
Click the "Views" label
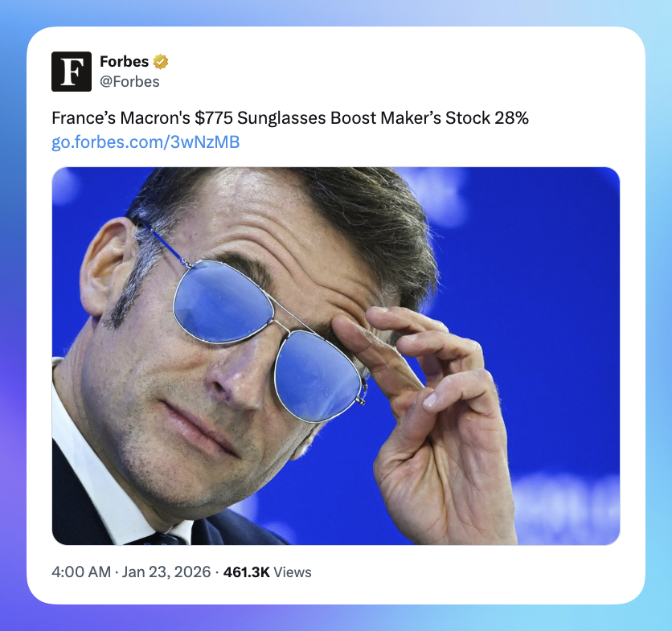[x=293, y=572]
